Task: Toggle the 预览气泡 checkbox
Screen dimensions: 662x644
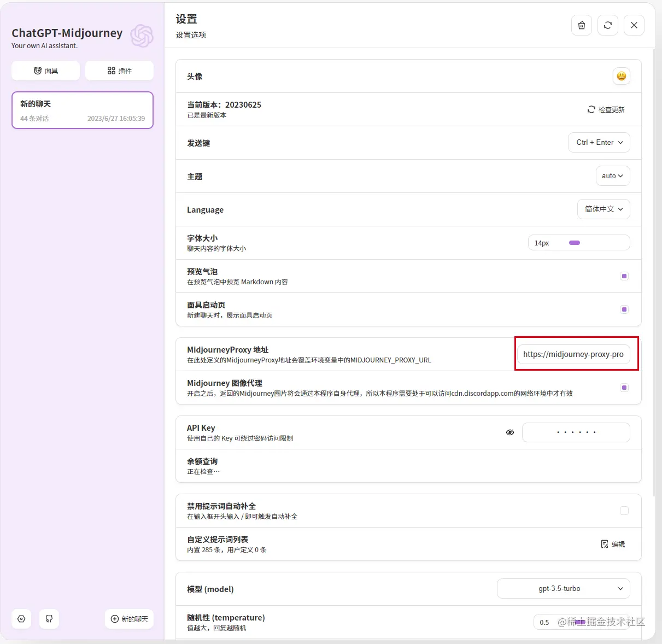Action: click(624, 276)
